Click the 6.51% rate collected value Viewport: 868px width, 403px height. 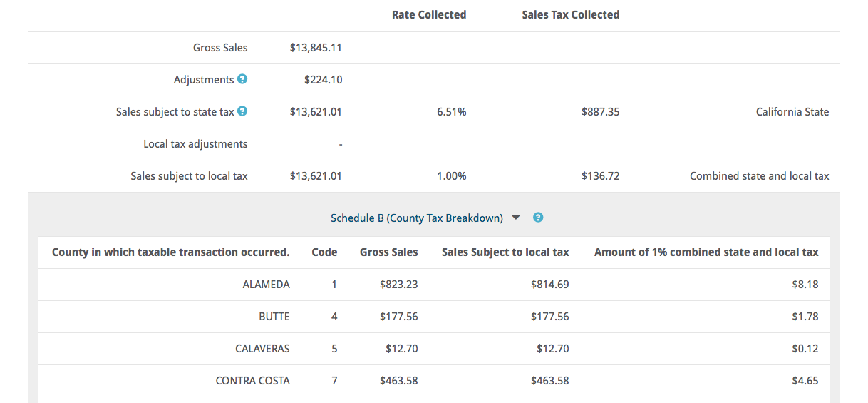click(x=452, y=112)
